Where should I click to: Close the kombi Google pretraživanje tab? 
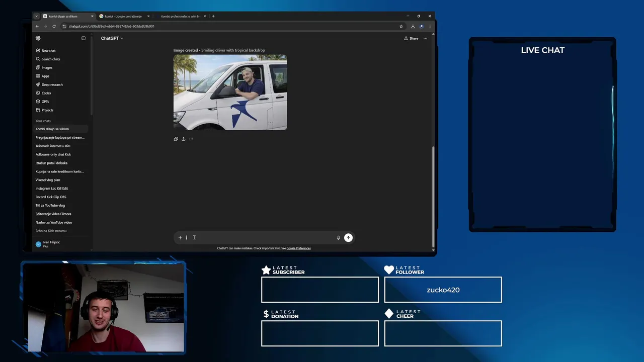(148, 17)
